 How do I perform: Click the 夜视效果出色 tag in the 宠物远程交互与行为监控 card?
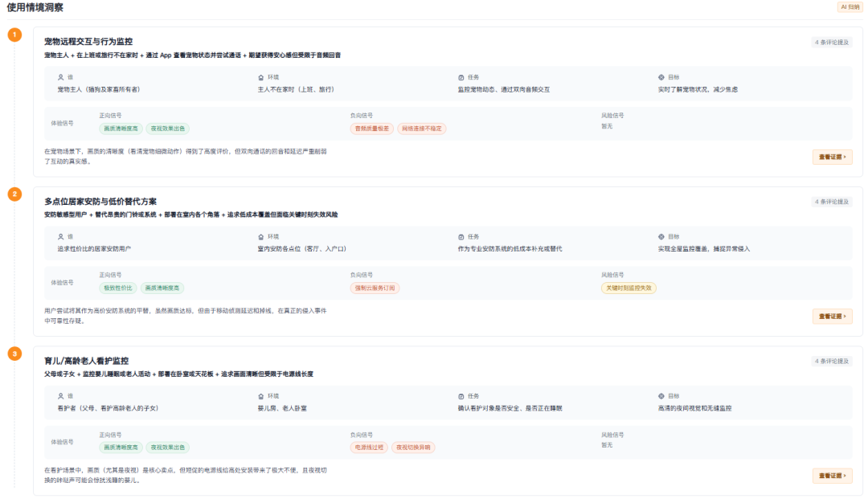pos(168,129)
